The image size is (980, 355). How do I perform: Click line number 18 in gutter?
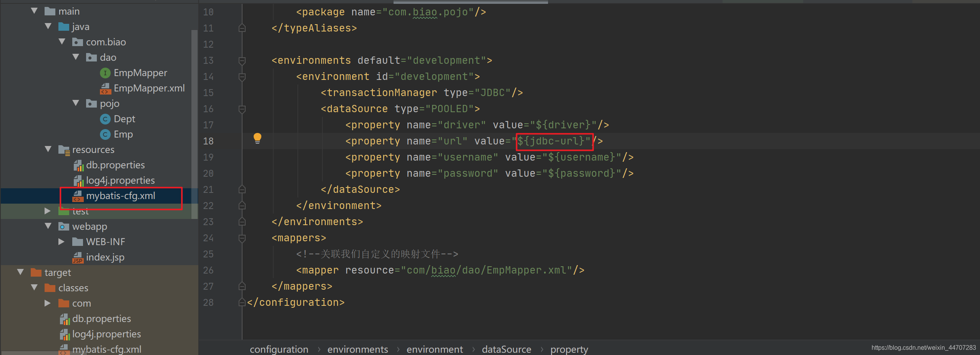[x=208, y=141]
